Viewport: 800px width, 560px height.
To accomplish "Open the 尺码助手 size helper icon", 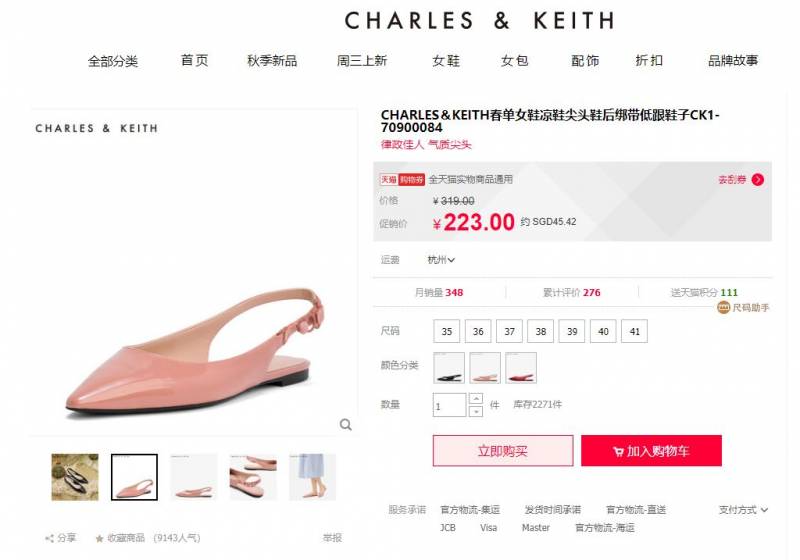I will [723, 308].
